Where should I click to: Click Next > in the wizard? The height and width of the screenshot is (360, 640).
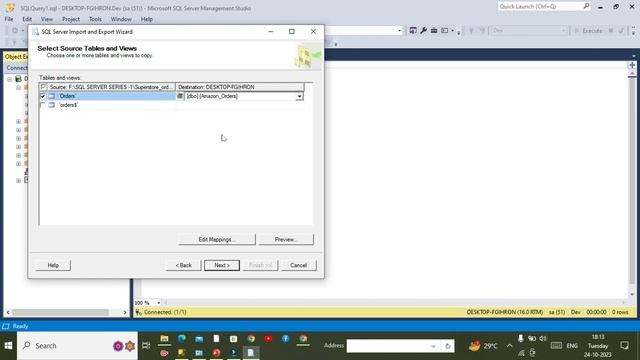pos(222,265)
